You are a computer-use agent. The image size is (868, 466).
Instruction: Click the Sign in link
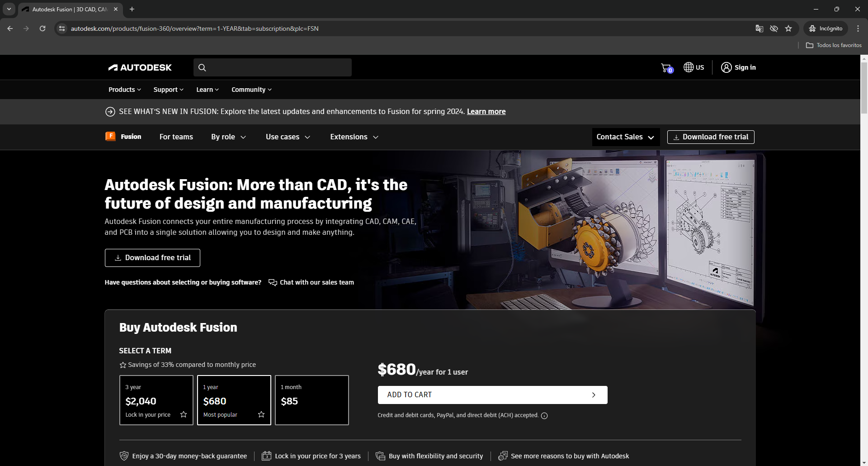(745, 67)
